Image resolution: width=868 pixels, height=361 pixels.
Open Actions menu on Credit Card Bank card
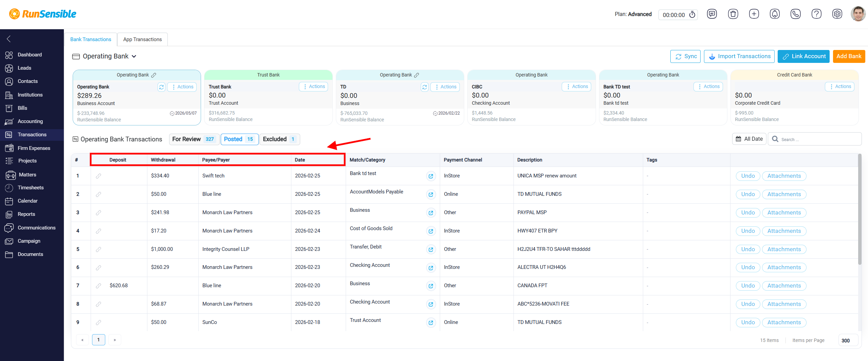[x=840, y=87]
